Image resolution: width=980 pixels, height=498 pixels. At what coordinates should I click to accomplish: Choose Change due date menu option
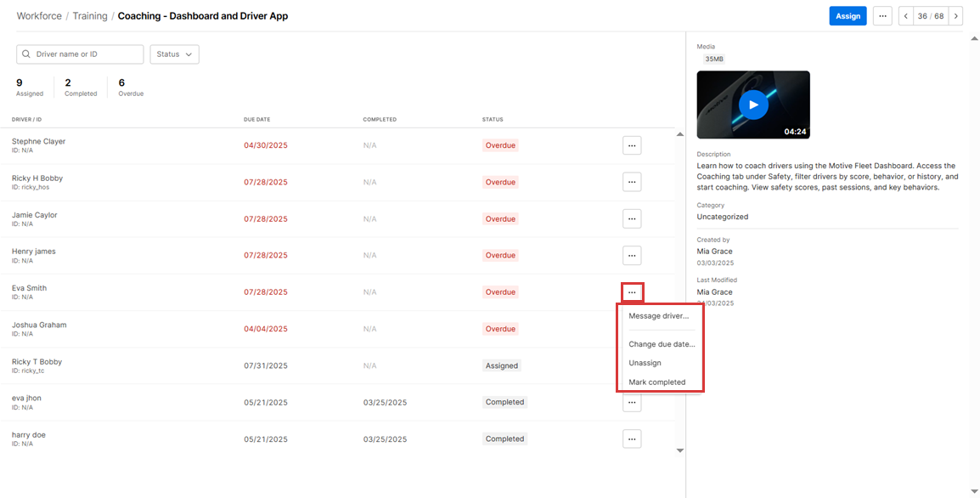pyautogui.click(x=661, y=344)
